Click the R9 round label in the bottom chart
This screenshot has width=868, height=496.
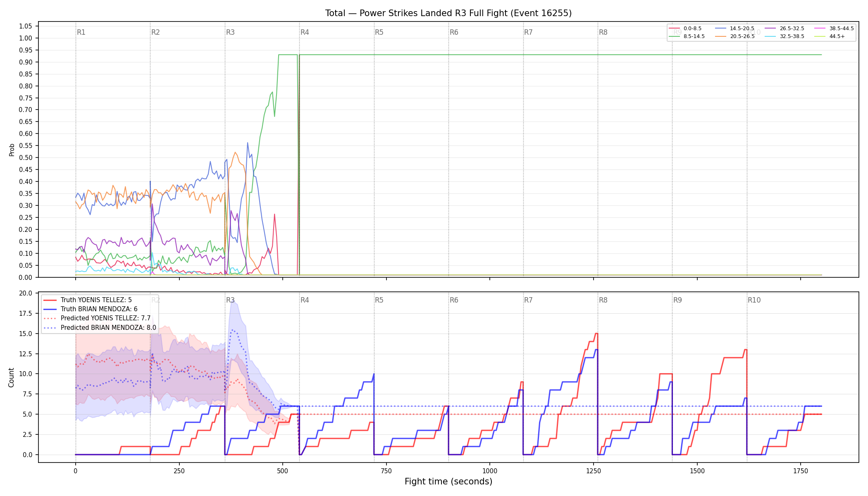point(677,300)
